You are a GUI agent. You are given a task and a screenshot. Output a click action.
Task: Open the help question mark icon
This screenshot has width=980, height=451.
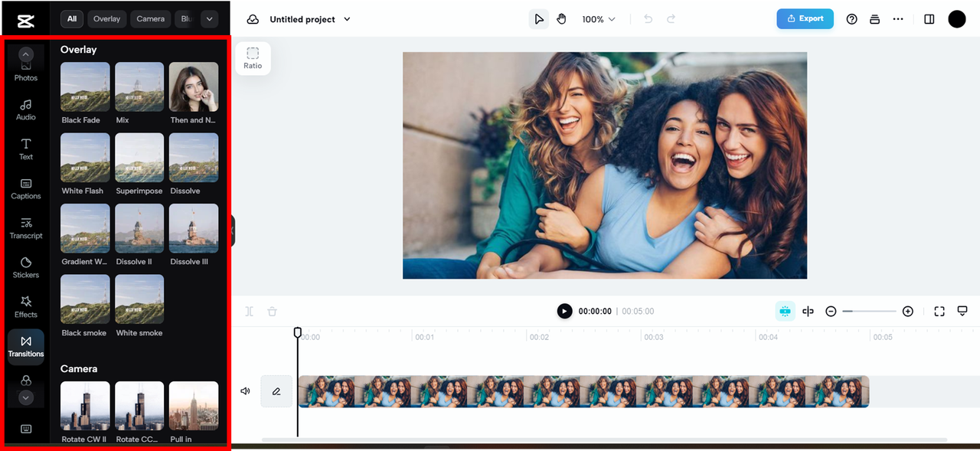(851, 19)
